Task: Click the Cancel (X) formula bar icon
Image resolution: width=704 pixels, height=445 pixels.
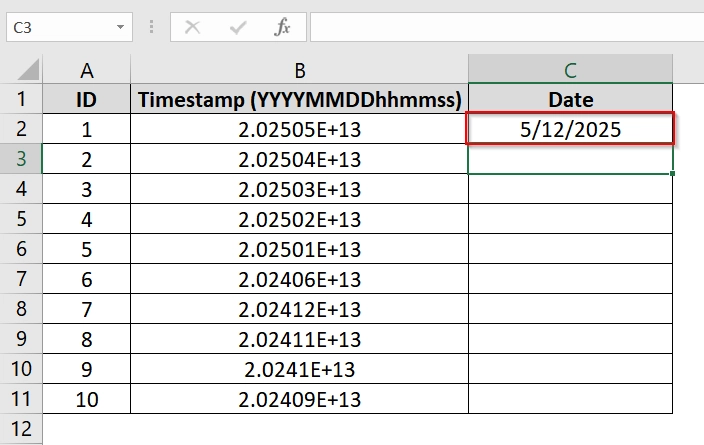Action: click(193, 27)
